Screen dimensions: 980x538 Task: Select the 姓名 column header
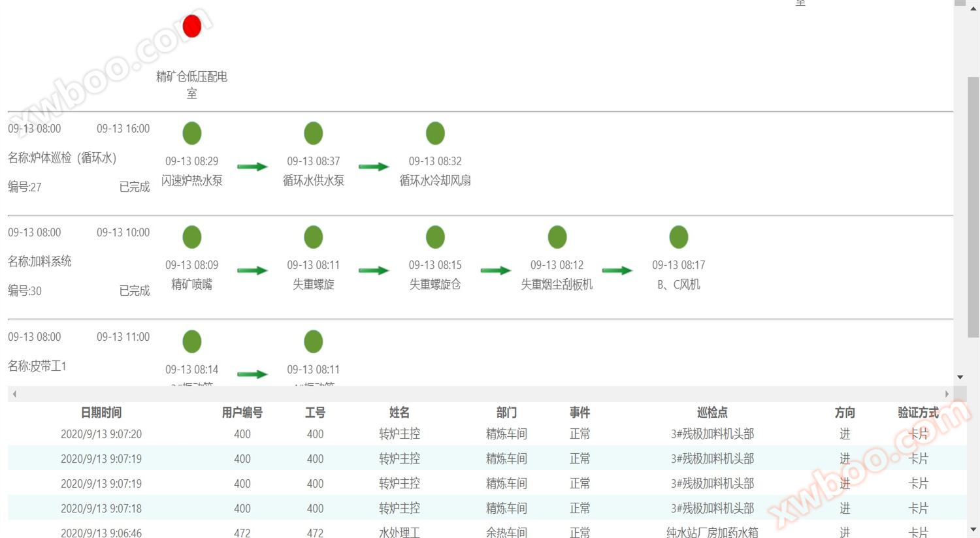pos(399,413)
